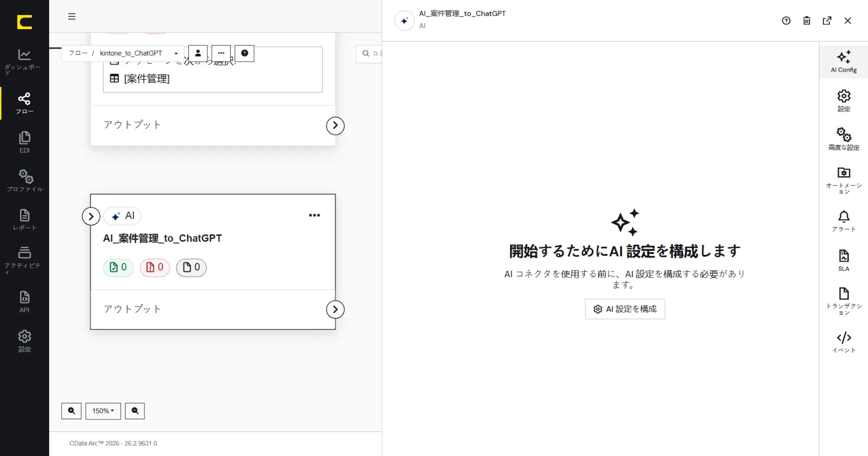Screen dimensions: 868x456
Task: Open the AI connector three-dot menu
Action: tap(314, 215)
